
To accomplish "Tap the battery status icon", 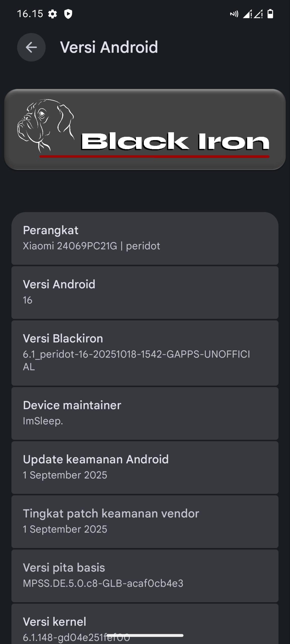I will tap(270, 14).
